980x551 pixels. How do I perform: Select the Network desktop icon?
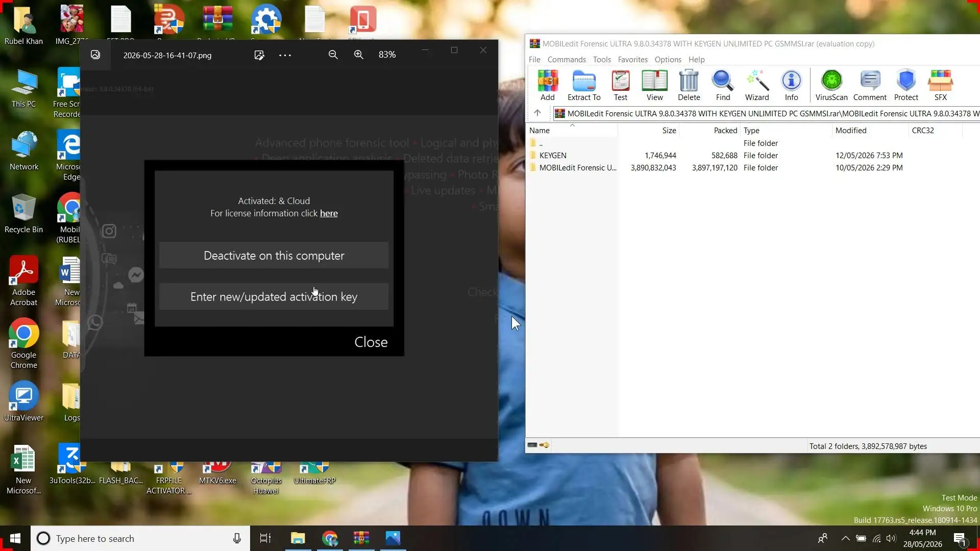coord(23,151)
